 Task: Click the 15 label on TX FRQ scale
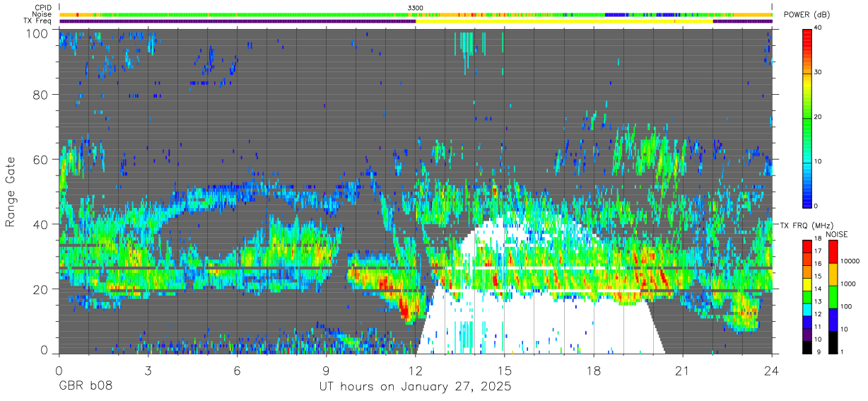click(x=819, y=277)
